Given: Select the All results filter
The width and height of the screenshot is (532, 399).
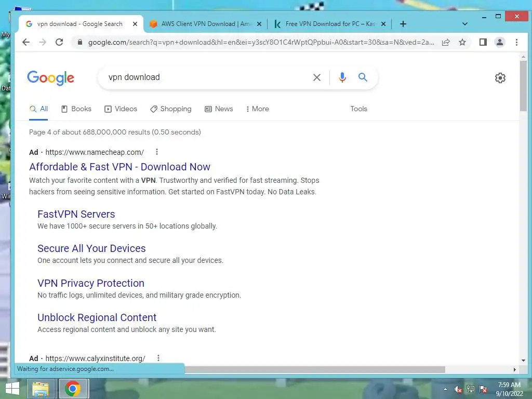Looking at the screenshot, I should click(38, 109).
